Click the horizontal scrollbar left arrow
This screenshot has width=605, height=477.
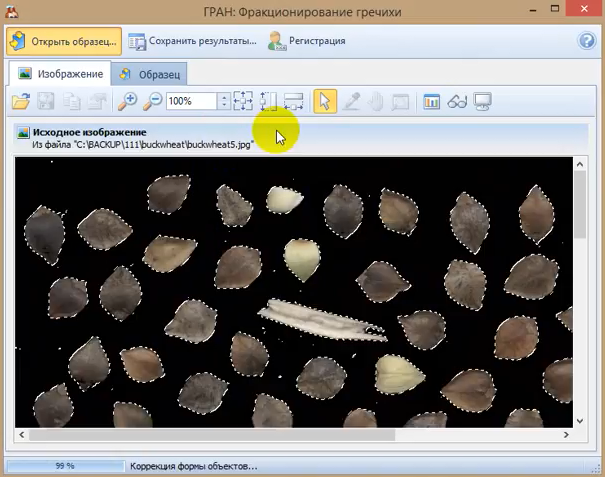(22, 435)
